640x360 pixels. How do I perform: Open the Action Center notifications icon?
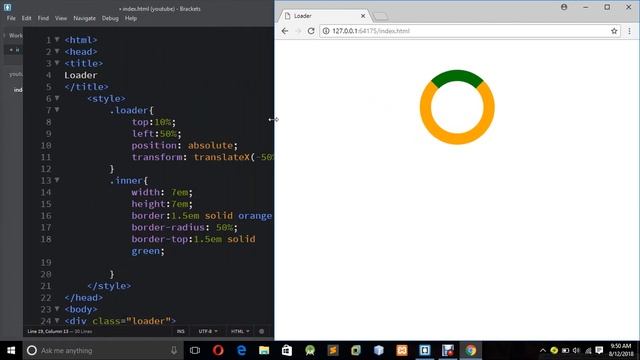click(599, 350)
